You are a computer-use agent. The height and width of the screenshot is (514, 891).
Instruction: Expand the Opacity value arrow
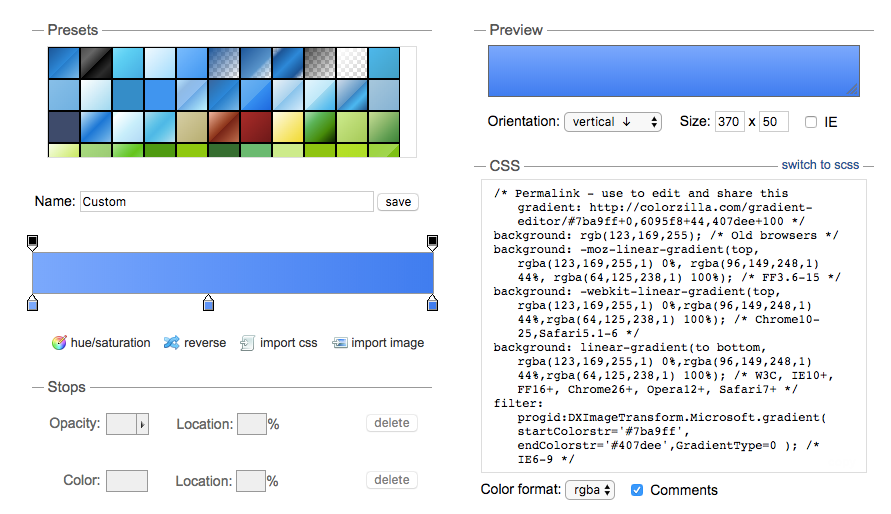click(143, 424)
